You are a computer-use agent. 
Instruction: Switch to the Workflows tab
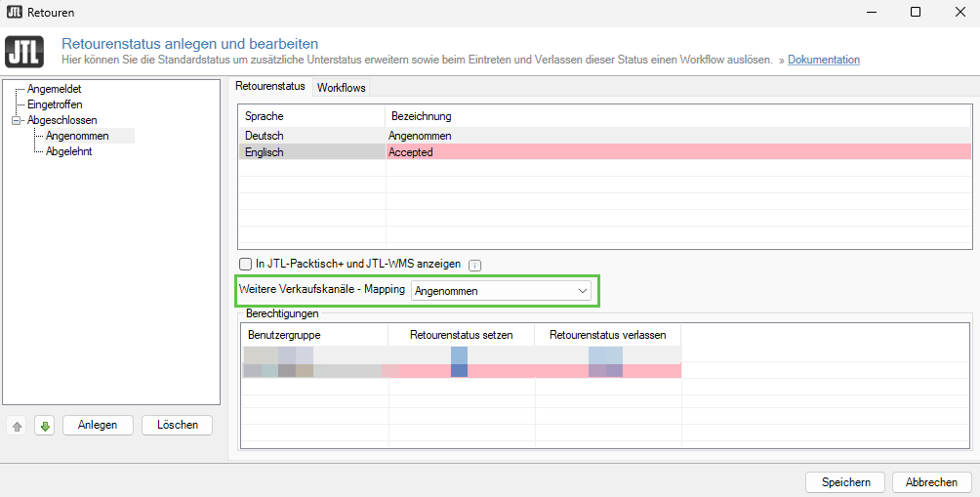(341, 88)
